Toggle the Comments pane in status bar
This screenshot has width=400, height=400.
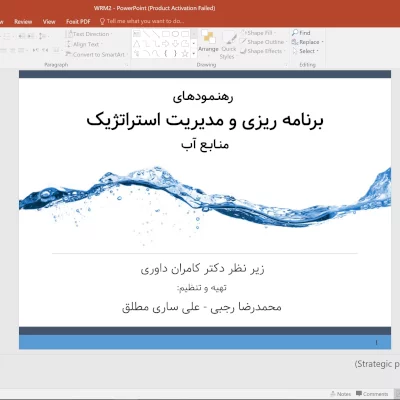point(372,394)
